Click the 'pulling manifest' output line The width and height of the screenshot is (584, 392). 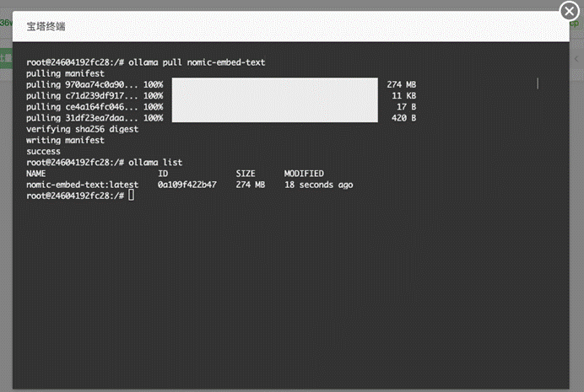(65, 73)
